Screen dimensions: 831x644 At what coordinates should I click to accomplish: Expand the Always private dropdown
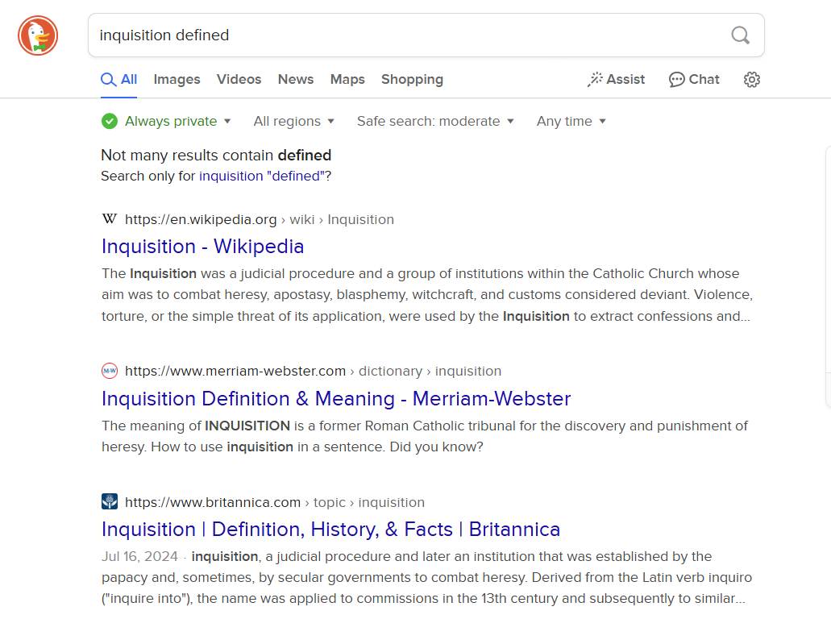pos(178,122)
